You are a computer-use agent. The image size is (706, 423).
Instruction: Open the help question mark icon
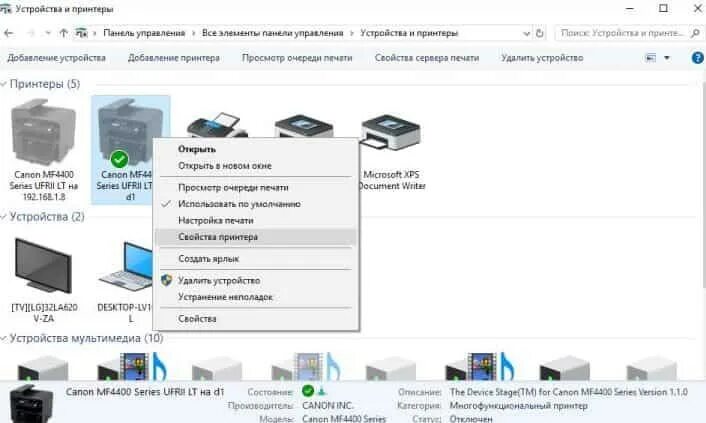click(697, 58)
